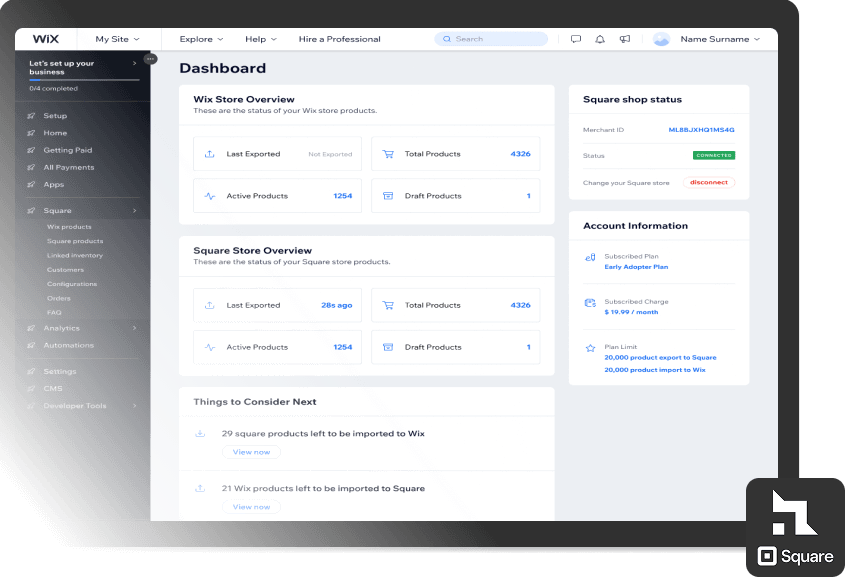Click View now for square products import
Image resolution: width=845 pixels, height=577 pixels.
click(x=251, y=451)
